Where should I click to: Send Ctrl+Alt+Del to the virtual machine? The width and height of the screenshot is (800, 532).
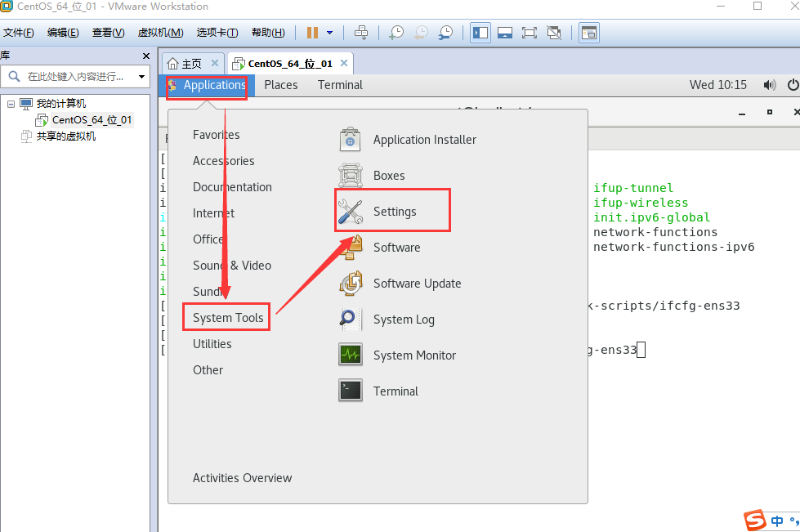pos(361,33)
